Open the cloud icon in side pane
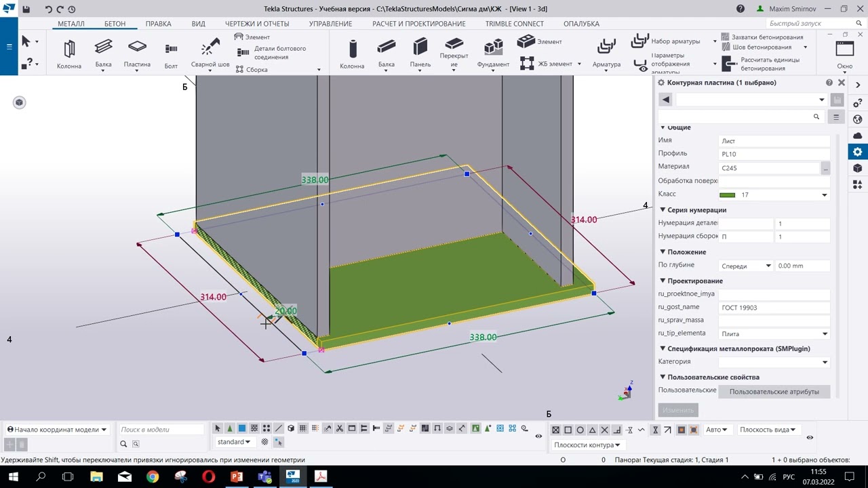Viewport: 868px width, 488px height. pyautogui.click(x=858, y=136)
